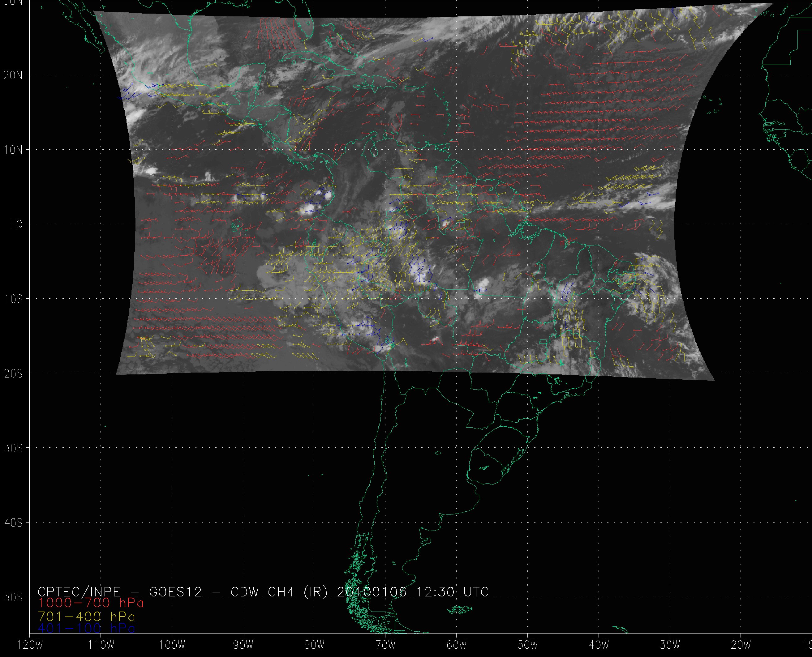Click the 100W longitude label
The height and width of the screenshot is (657, 812).
point(172,645)
